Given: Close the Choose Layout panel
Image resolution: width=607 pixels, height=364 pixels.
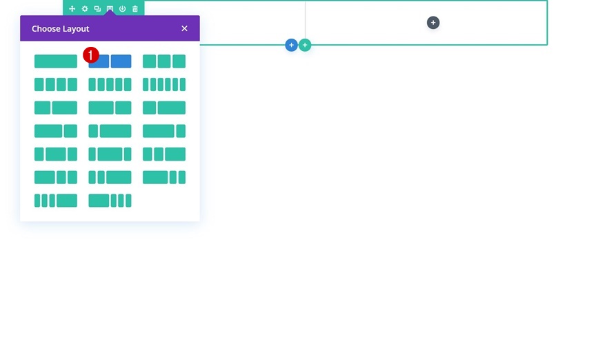Looking at the screenshot, I should 184,28.
